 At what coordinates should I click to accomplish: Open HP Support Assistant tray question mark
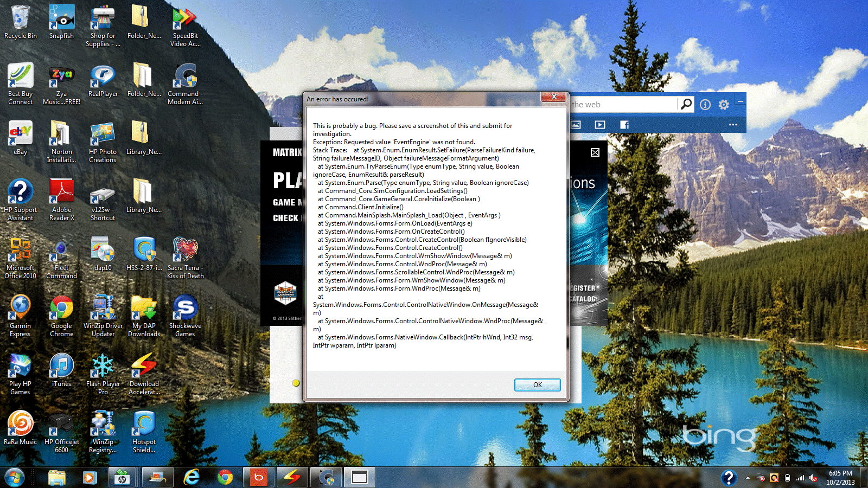[x=729, y=477]
